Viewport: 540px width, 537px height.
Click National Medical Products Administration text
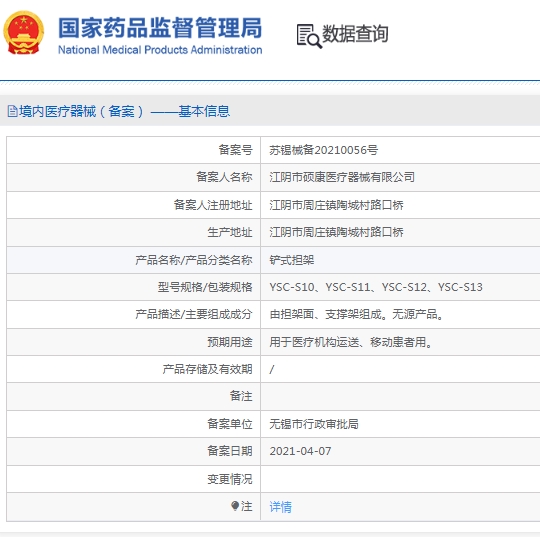160,50
